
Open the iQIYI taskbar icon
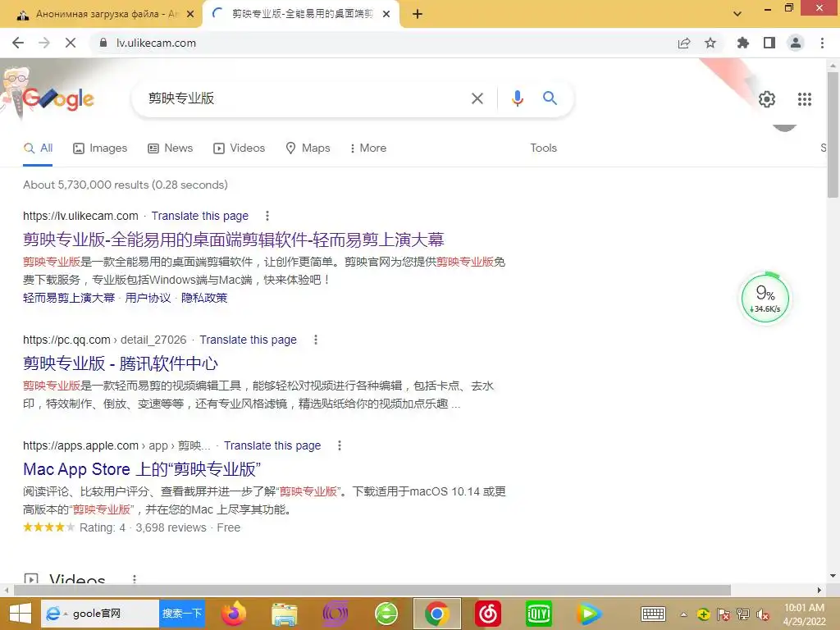pyautogui.click(x=538, y=614)
